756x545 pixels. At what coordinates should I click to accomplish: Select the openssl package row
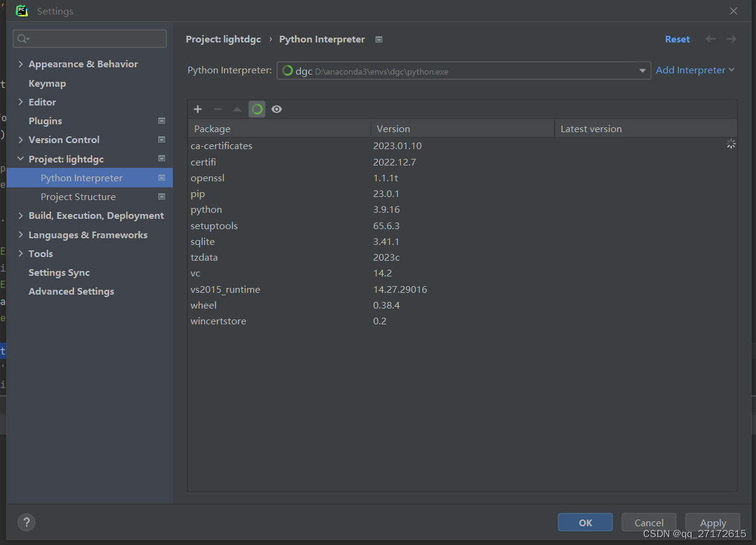[x=462, y=178]
